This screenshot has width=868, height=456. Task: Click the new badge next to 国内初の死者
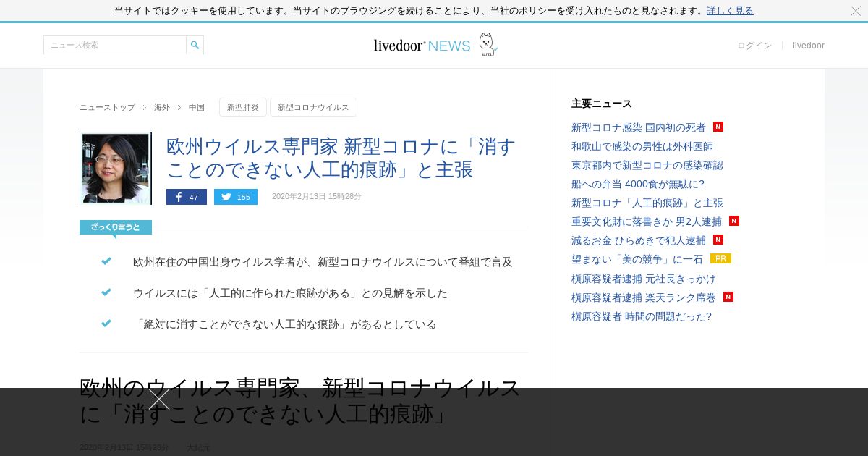click(718, 127)
